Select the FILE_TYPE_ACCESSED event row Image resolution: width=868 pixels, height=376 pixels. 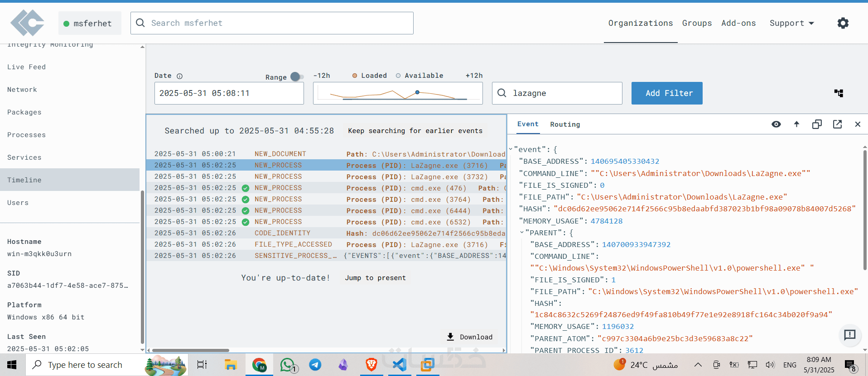[x=326, y=244]
